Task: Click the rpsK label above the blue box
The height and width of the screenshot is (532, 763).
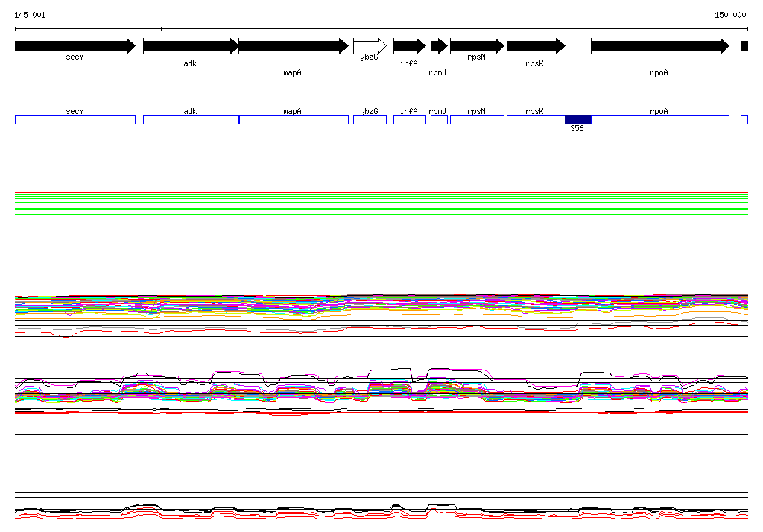Action: pos(534,112)
